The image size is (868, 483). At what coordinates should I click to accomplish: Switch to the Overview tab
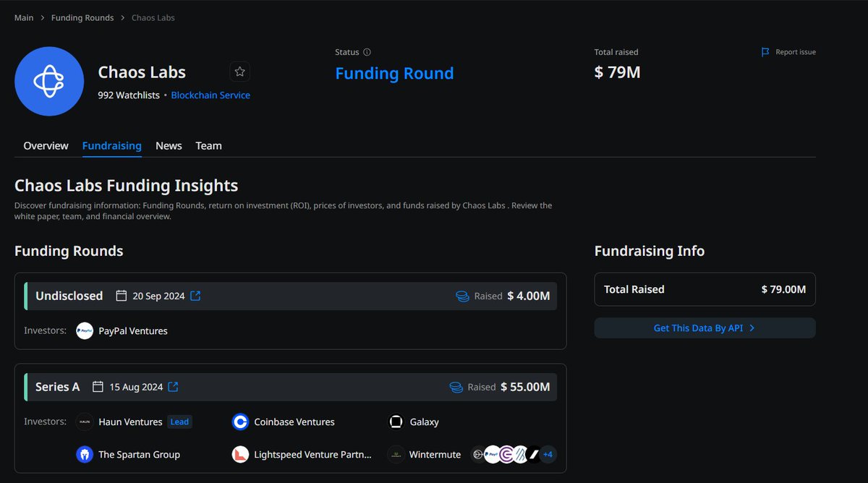[x=46, y=145]
